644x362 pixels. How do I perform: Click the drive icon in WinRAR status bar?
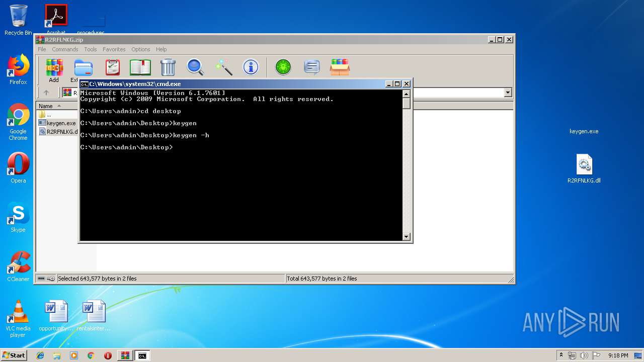pos(41,279)
